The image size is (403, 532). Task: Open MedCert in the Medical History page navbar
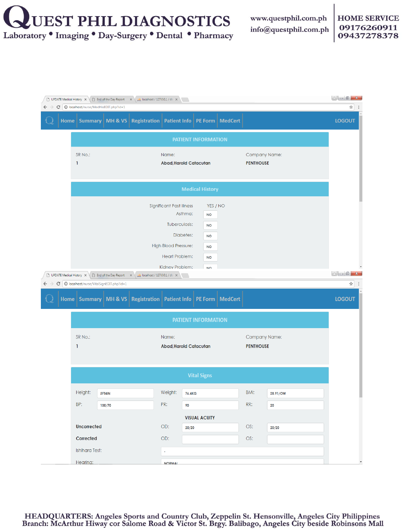(x=230, y=121)
